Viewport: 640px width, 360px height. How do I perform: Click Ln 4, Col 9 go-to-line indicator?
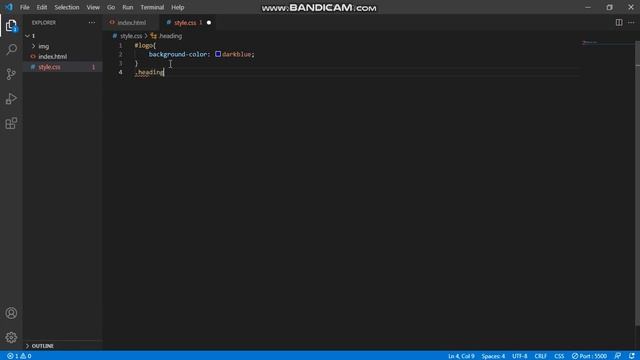coord(461,356)
